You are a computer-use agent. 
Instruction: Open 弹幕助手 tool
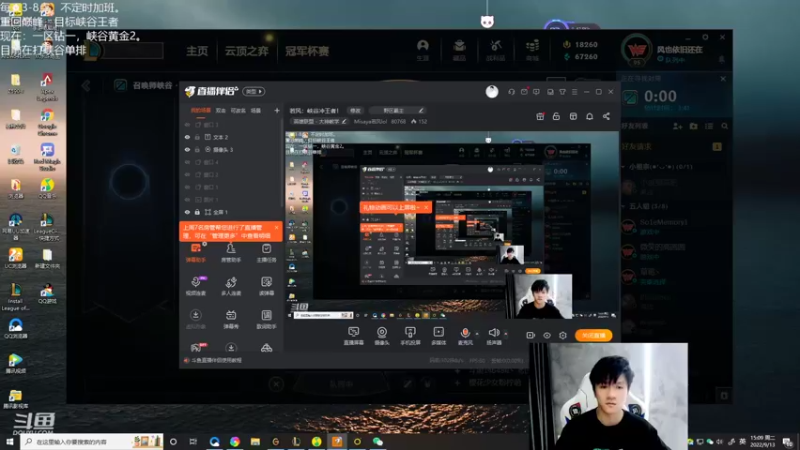point(195,253)
